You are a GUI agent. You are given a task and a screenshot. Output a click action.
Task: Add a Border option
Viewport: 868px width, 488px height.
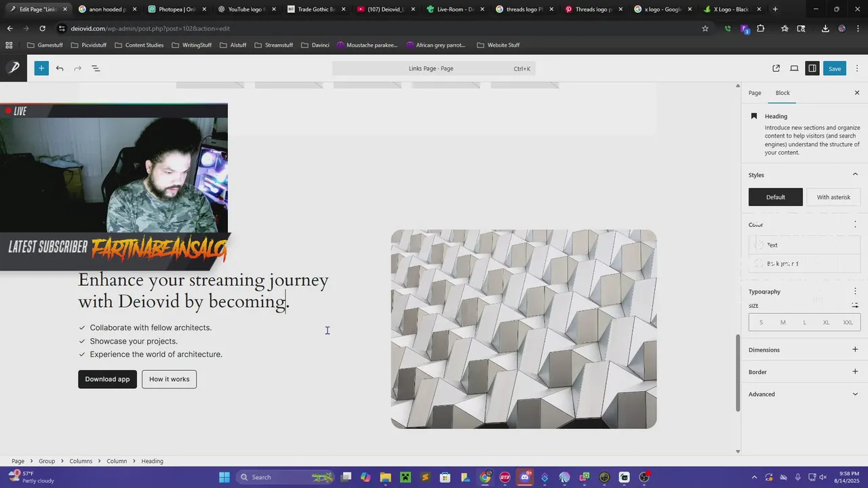point(855,371)
